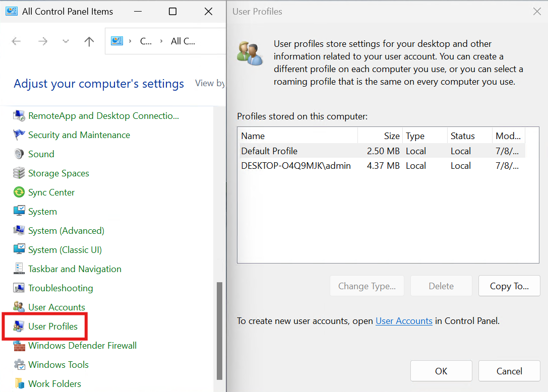548x392 pixels.
Task: Open the RemoteApp and Desktop Connections icon
Action: click(19, 116)
